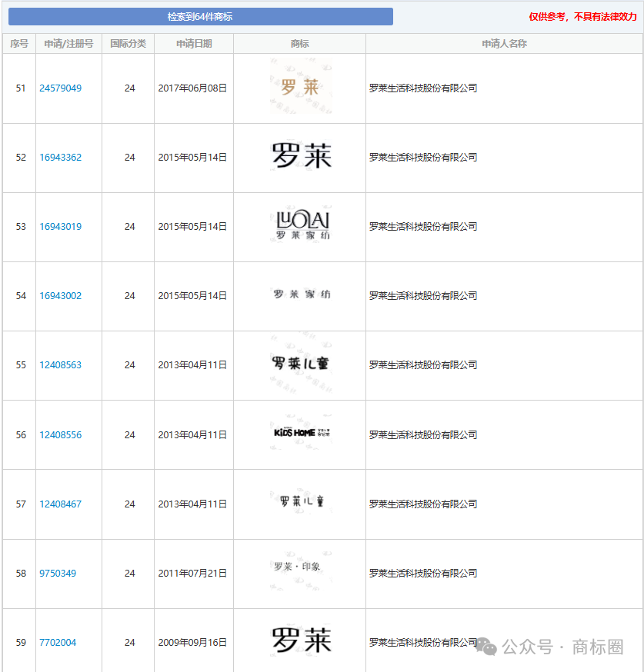Viewport: 644px width, 672px height.
Task: View the gold 罗莱 trademark in row 51
Action: click(x=300, y=88)
